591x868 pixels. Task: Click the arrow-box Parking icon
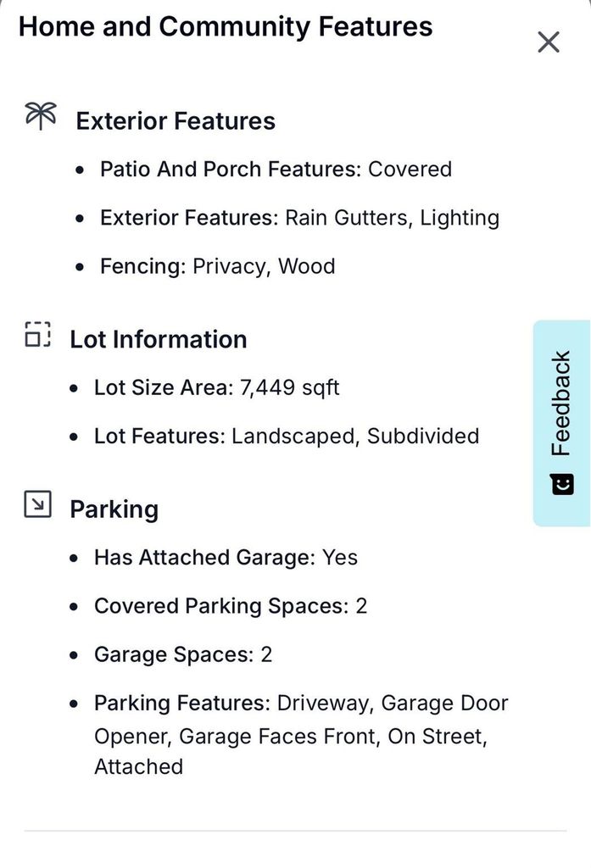tap(37, 505)
